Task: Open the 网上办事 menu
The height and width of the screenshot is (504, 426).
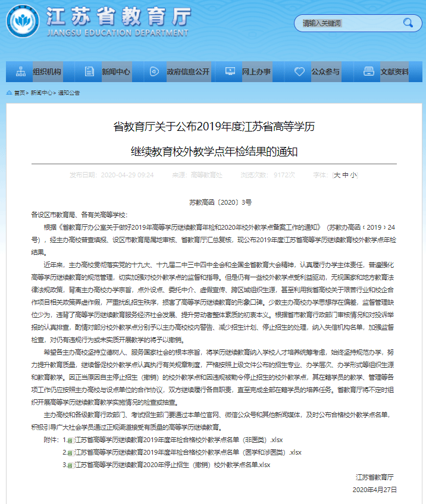Action: pos(256,71)
